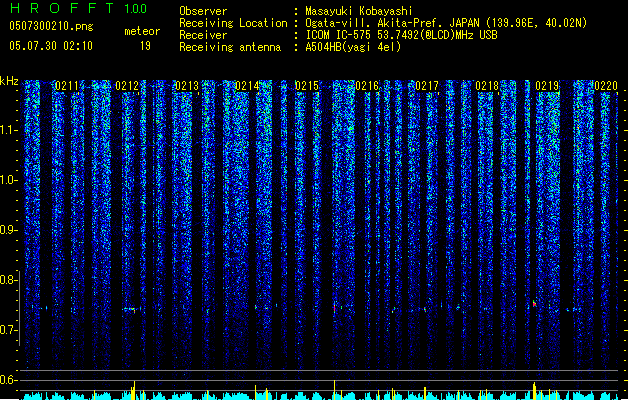Click the kHz axis unit label
The height and width of the screenshot is (400, 629).
pos(9,81)
